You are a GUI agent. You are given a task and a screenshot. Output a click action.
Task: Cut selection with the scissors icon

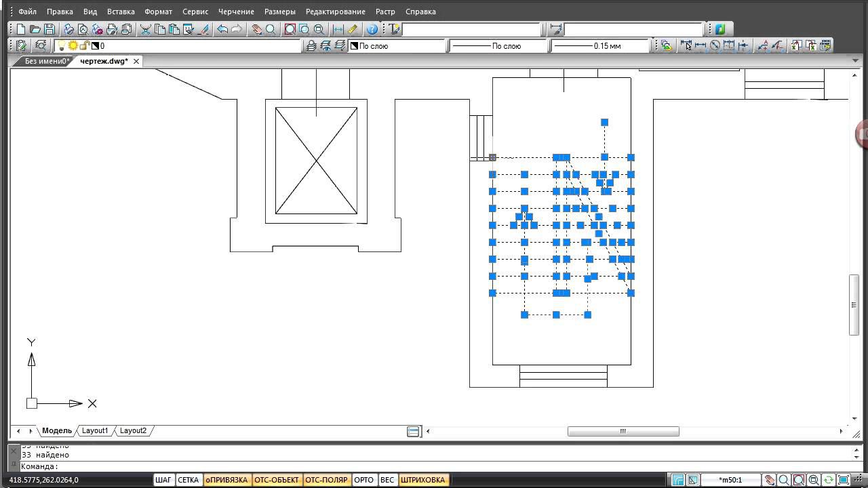[145, 29]
